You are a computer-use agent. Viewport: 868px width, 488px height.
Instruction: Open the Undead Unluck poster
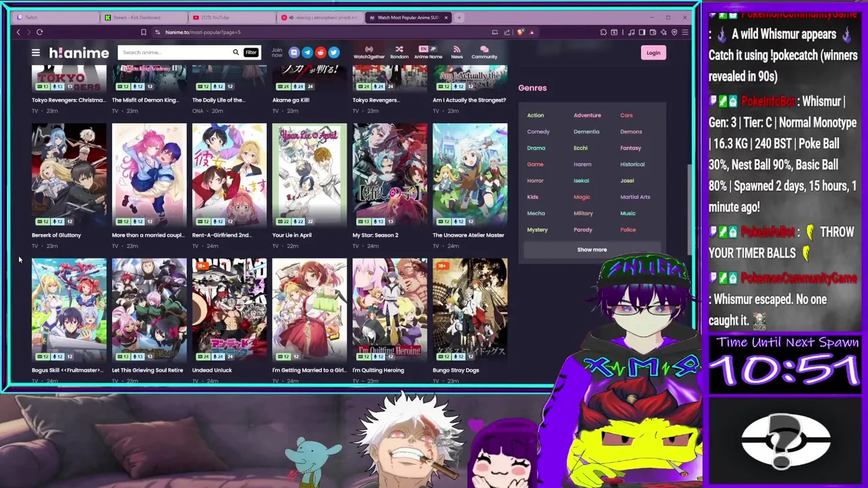(229, 310)
